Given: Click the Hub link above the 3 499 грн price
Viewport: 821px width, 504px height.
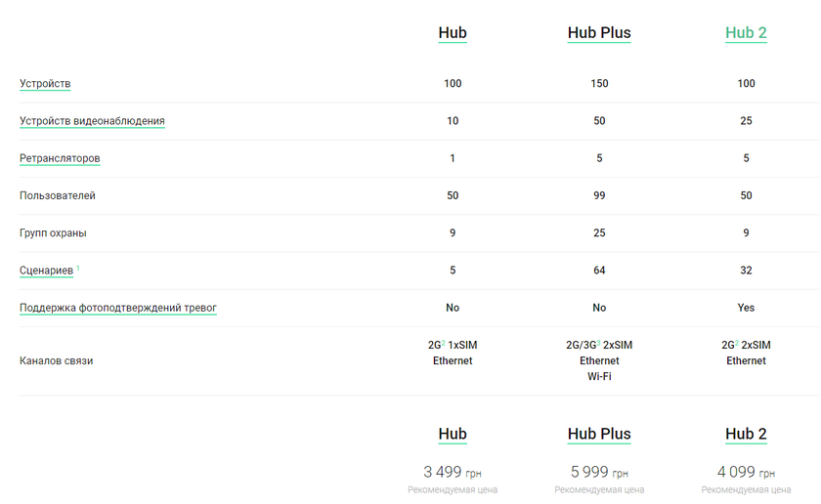Looking at the screenshot, I should 453,434.
